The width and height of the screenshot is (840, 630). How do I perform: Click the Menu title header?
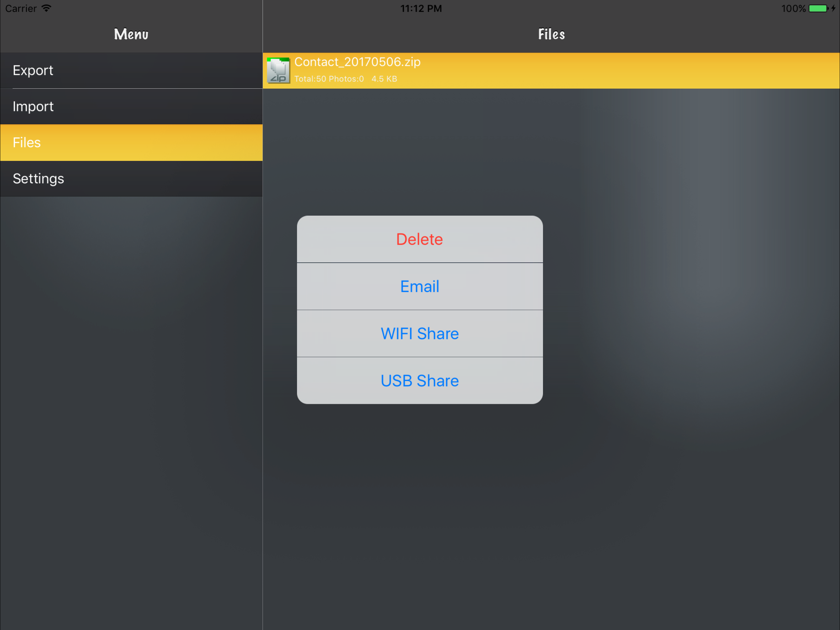131,34
